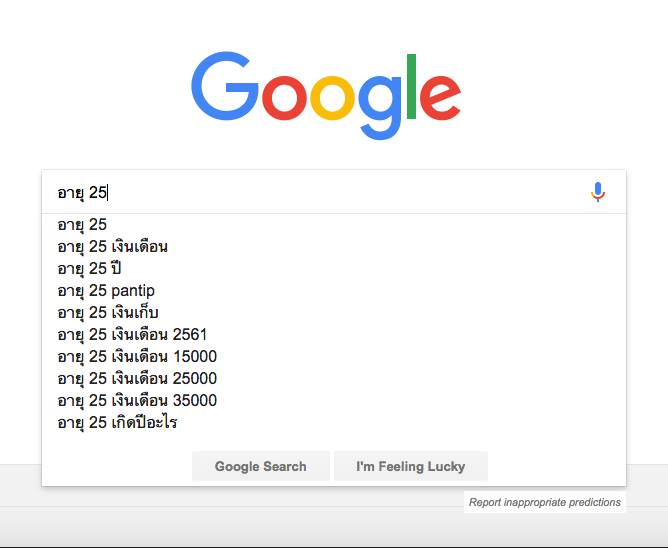
Task: Select first suggestion "อายุ 25"
Action: [x=83, y=225]
